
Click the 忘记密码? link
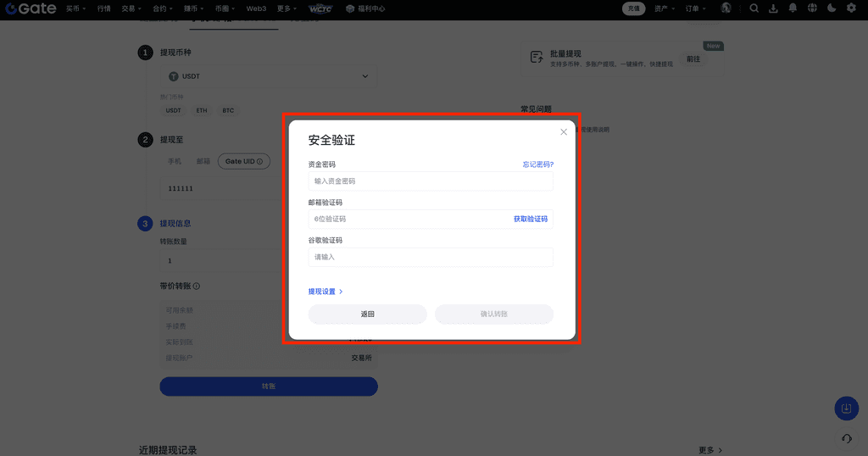pos(537,164)
